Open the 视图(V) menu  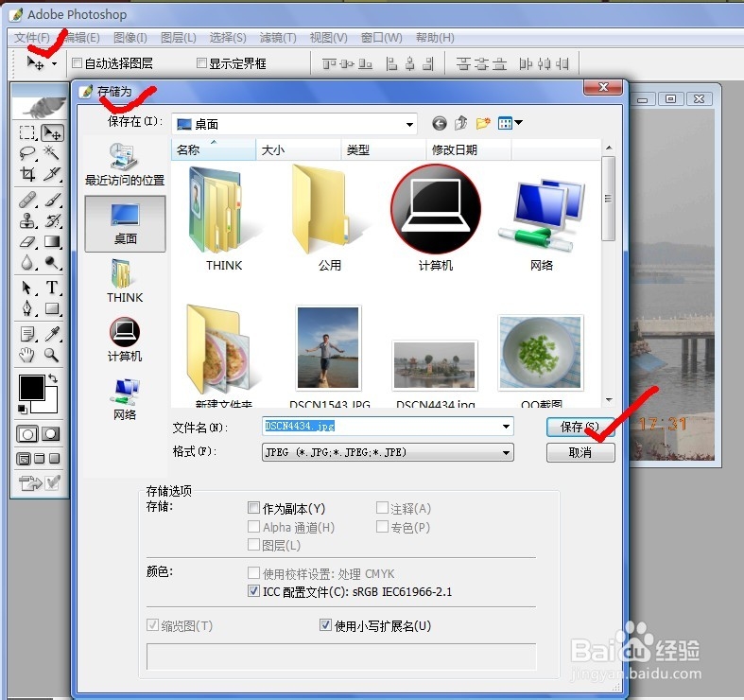(328, 38)
